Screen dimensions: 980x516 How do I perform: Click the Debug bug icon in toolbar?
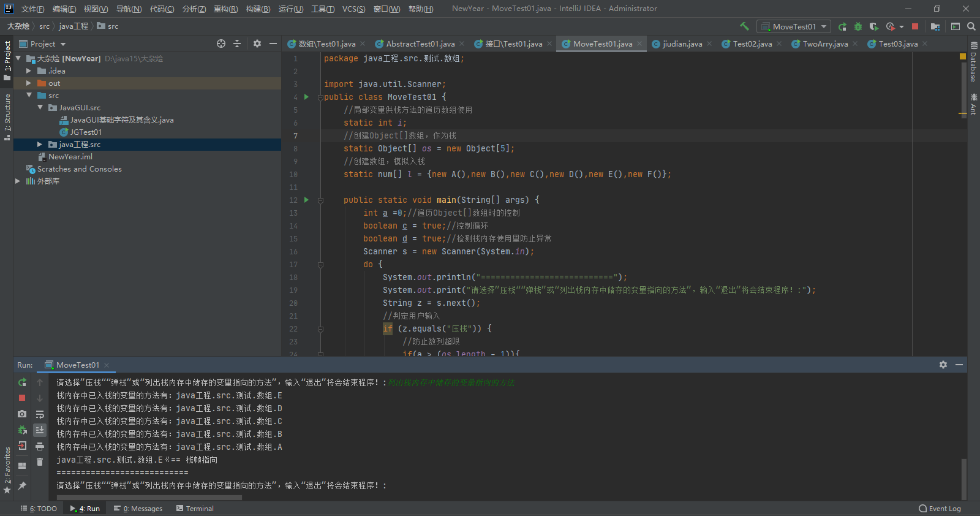tap(858, 26)
